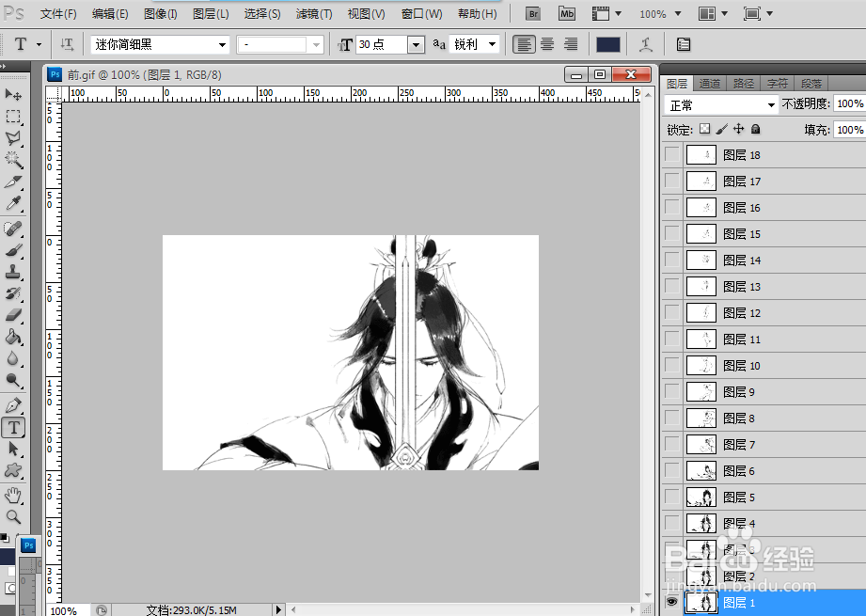Select the Paint Bucket tool
The height and width of the screenshot is (616, 866).
[x=13, y=337]
